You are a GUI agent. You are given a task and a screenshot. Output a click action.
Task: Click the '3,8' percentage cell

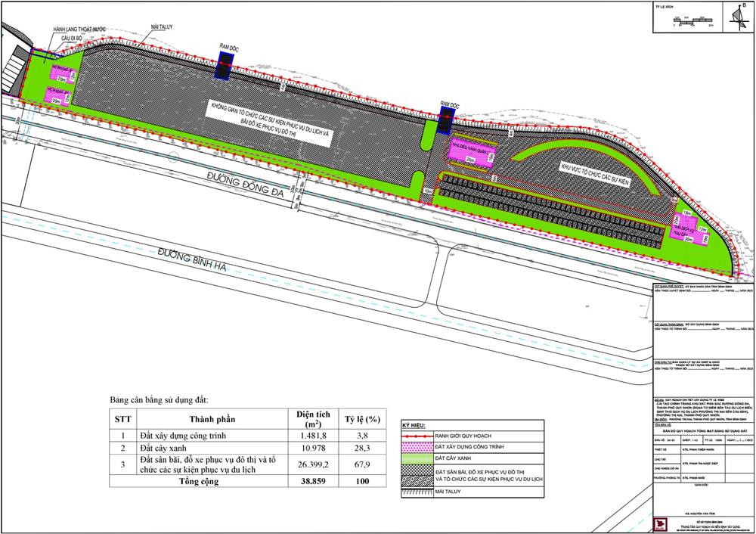(x=363, y=436)
